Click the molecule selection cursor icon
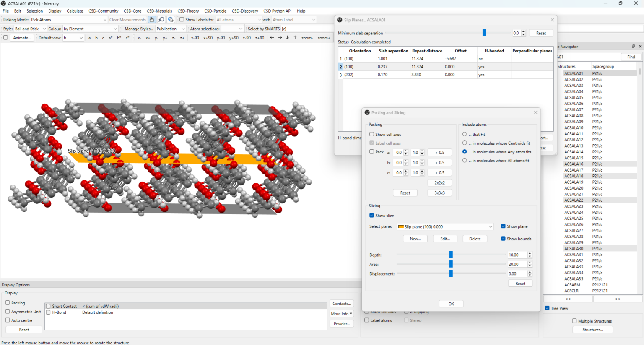Screen dimensions: 644x346 171,19
